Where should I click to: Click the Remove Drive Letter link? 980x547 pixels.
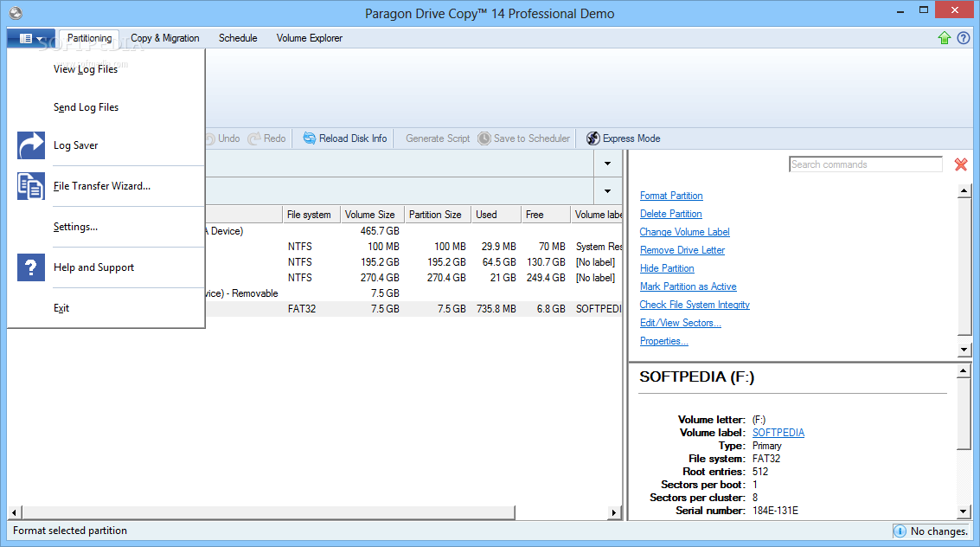tap(682, 250)
